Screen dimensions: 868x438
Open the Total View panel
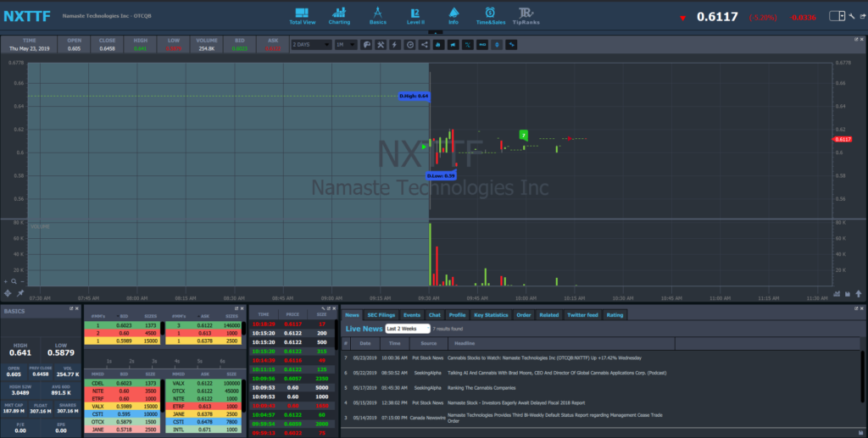tap(302, 15)
